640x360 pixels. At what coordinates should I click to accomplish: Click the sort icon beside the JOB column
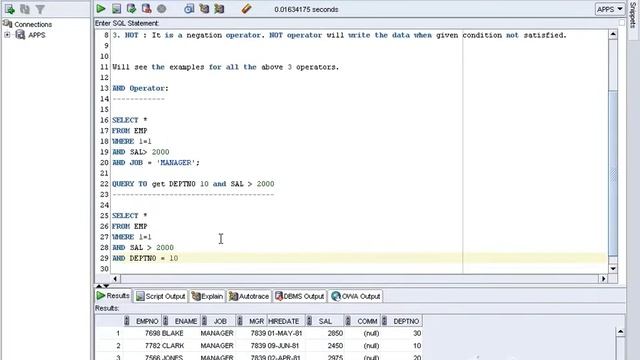(x=204, y=321)
